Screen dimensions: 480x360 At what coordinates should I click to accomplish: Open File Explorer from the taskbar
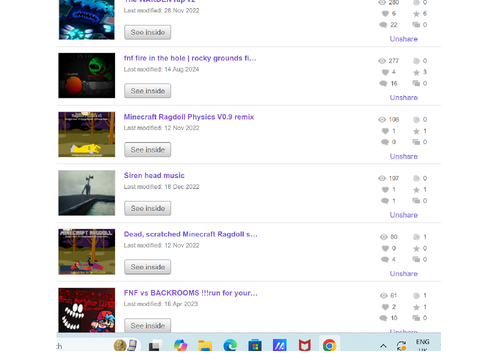[x=205, y=345]
